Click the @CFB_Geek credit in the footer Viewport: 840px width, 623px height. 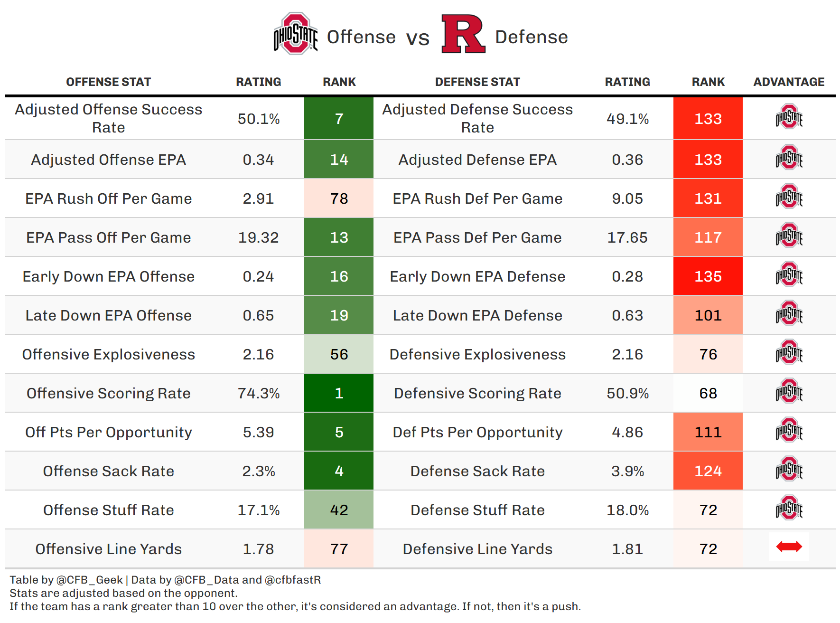(x=89, y=580)
